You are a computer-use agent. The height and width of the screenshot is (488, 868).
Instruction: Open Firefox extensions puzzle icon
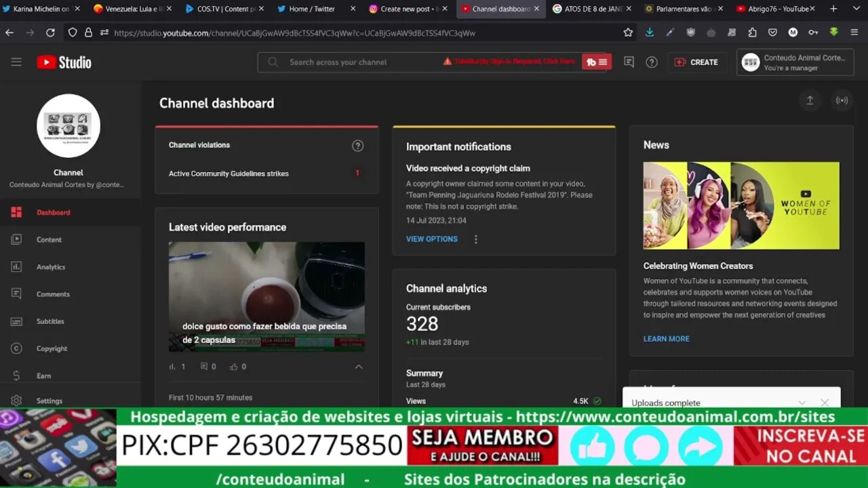pos(753,33)
